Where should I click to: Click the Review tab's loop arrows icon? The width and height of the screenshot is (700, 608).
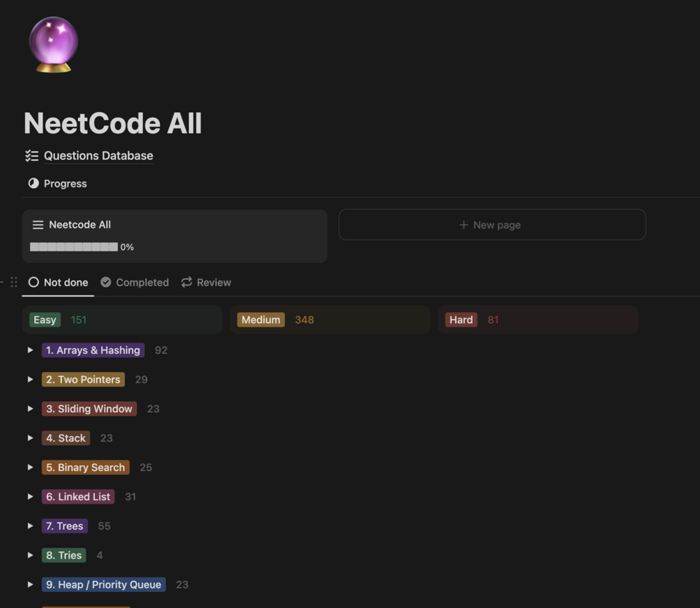tap(187, 282)
